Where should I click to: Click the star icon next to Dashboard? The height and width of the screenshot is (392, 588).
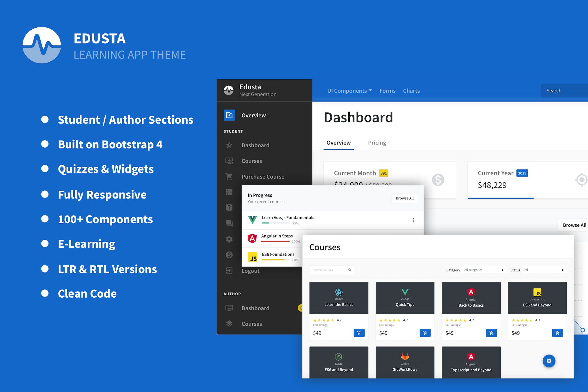[x=229, y=145]
